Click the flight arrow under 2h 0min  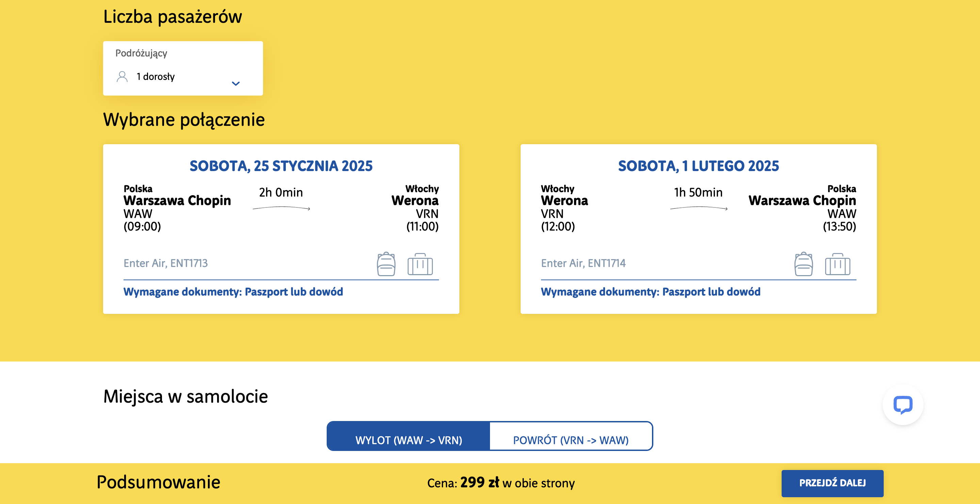(281, 208)
